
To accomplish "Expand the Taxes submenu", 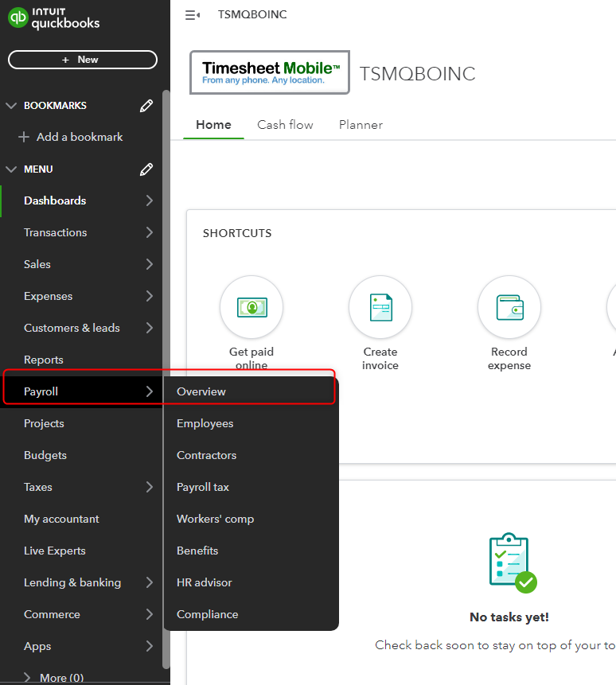I will pos(150,487).
